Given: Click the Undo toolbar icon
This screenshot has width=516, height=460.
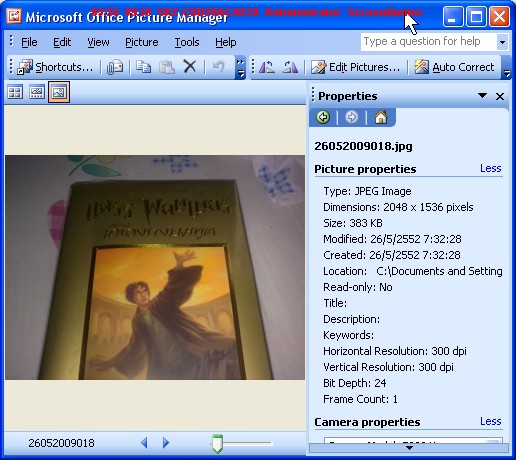Looking at the screenshot, I should tap(219, 67).
